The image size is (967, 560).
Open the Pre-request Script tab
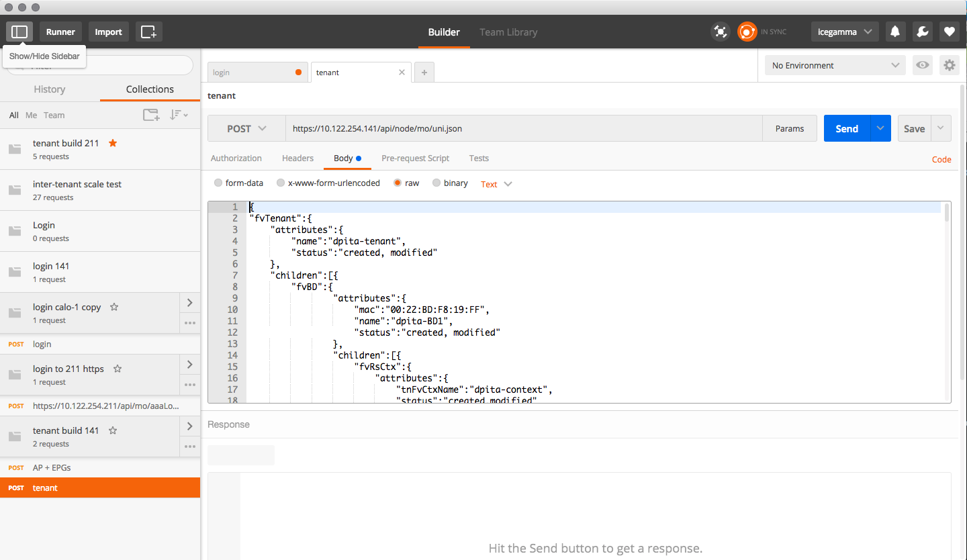pos(415,158)
